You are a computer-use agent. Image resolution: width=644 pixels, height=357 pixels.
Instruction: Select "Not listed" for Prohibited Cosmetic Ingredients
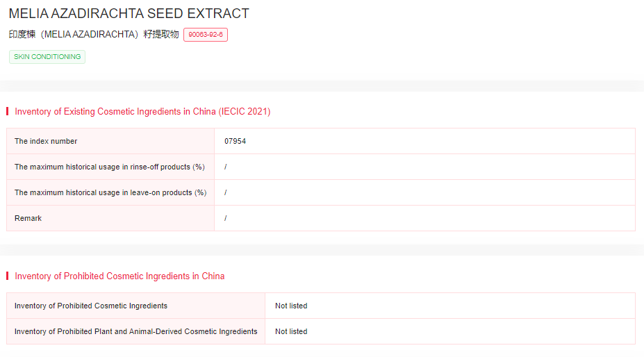coord(291,306)
